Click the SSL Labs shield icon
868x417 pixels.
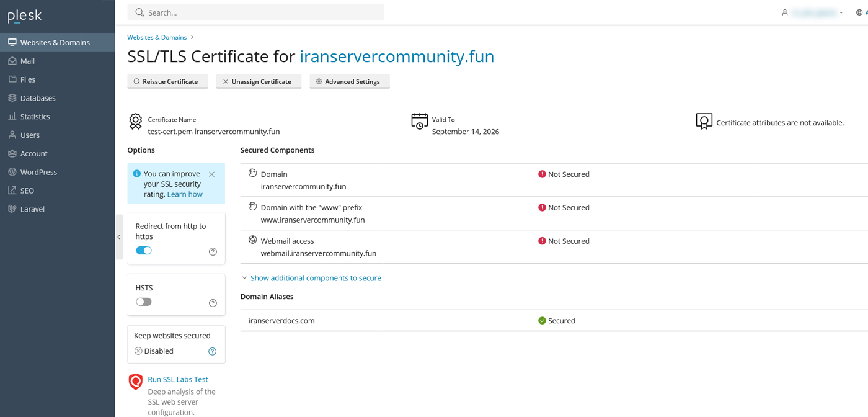[135, 382]
